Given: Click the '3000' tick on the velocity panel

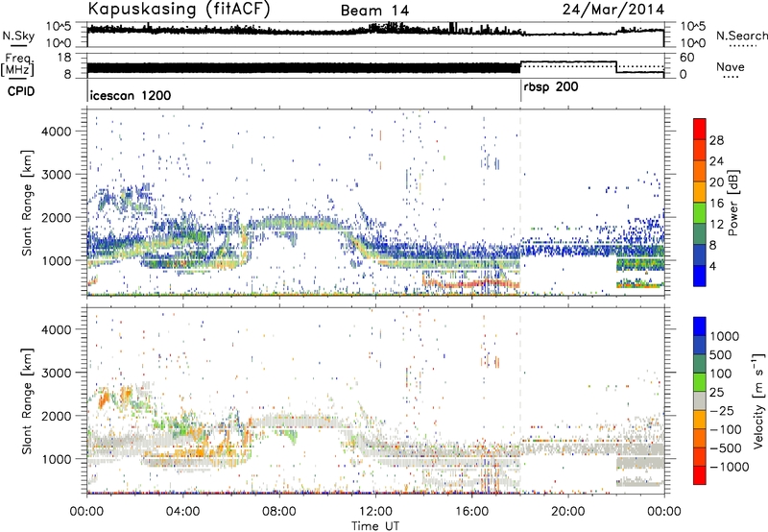Looking at the screenshot, I should [x=56, y=373].
